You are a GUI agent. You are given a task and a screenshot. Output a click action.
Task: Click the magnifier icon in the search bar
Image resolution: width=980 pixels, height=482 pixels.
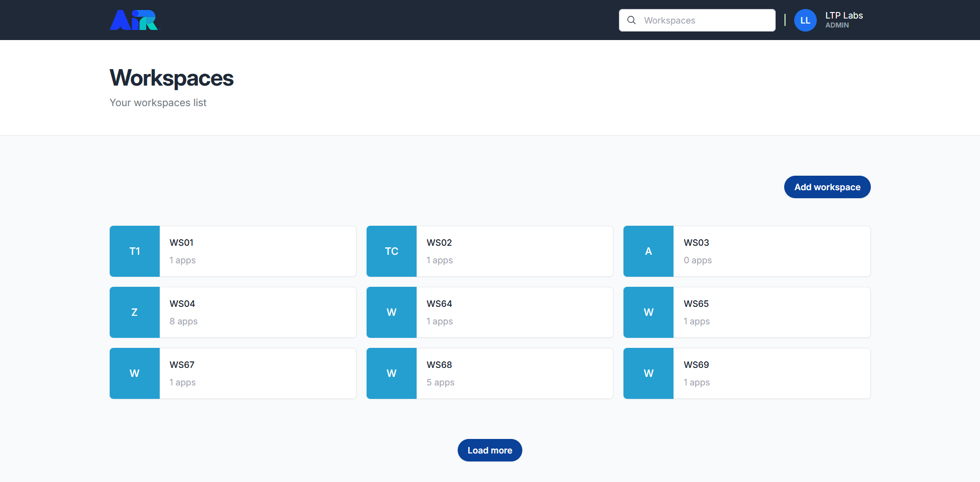[631, 20]
